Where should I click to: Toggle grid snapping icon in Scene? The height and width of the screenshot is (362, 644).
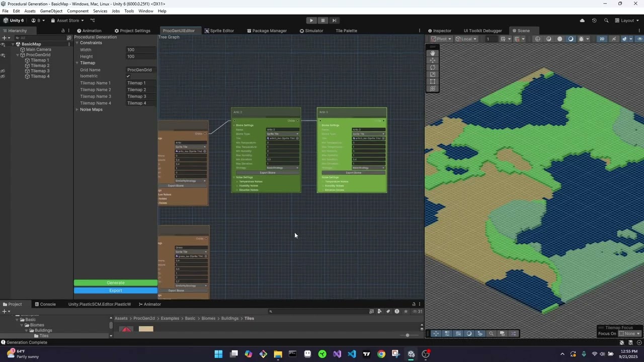coord(518,39)
